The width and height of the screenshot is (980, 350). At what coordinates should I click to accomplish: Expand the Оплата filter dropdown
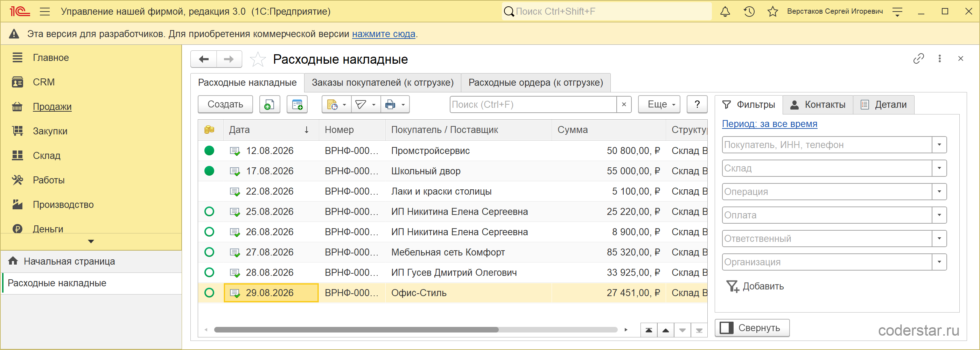click(939, 215)
